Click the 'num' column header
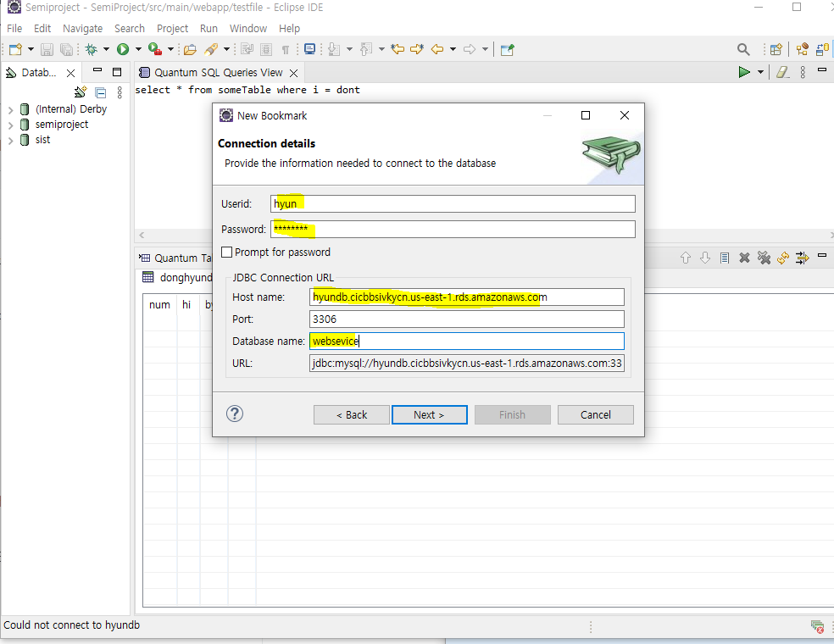The image size is (834, 644). [159, 305]
